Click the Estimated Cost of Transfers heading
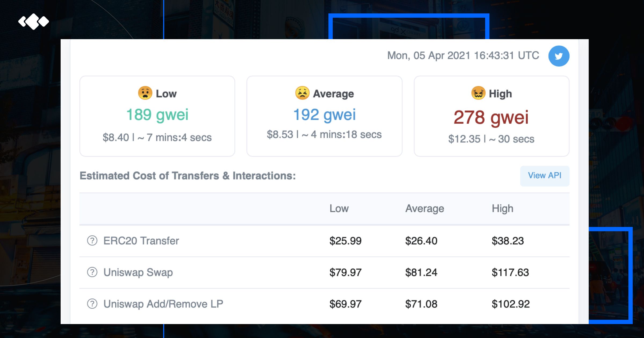The width and height of the screenshot is (644, 338). 188,176
